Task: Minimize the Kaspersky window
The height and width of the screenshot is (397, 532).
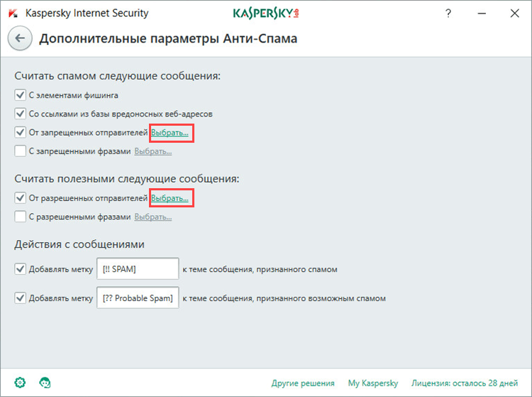Action: 482,13
